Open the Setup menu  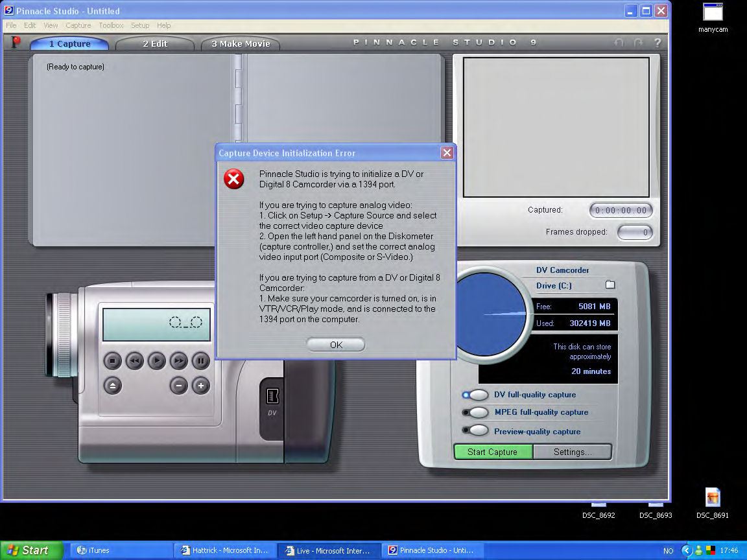pyautogui.click(x=140, y=25)
